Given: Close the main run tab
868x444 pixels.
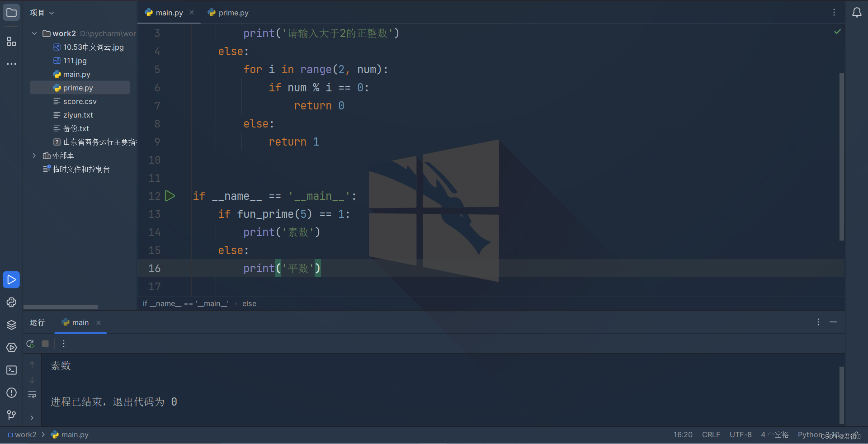Looking at the screenshot, I should click(x=99, y=322).
